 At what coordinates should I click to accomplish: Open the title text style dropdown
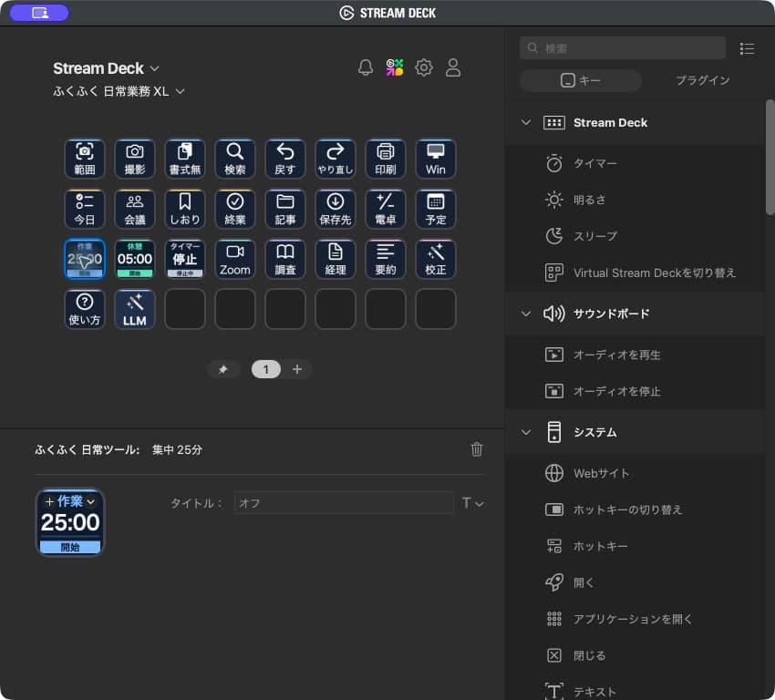click(472, 503)
